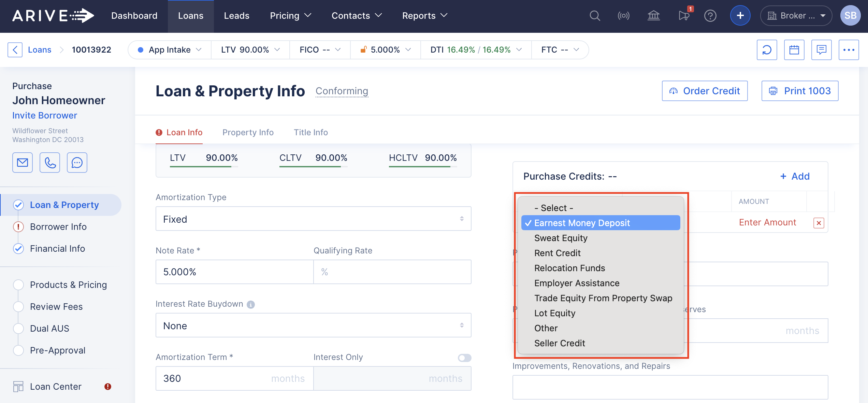Viewport: 868px width, 403px height.
Task: Click the help question mark icon
Action: pyautogui.click(x=710, y=16)
